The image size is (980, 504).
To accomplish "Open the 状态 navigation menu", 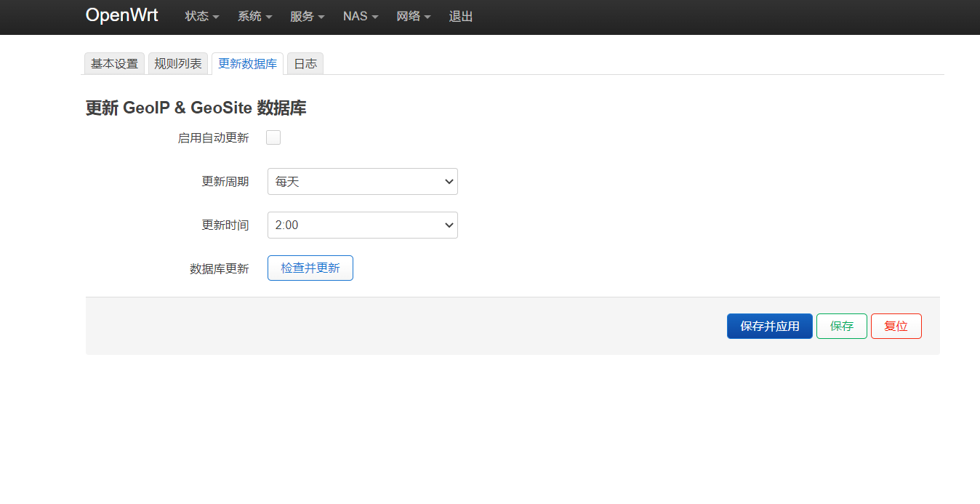I will [x=201, y=16].
